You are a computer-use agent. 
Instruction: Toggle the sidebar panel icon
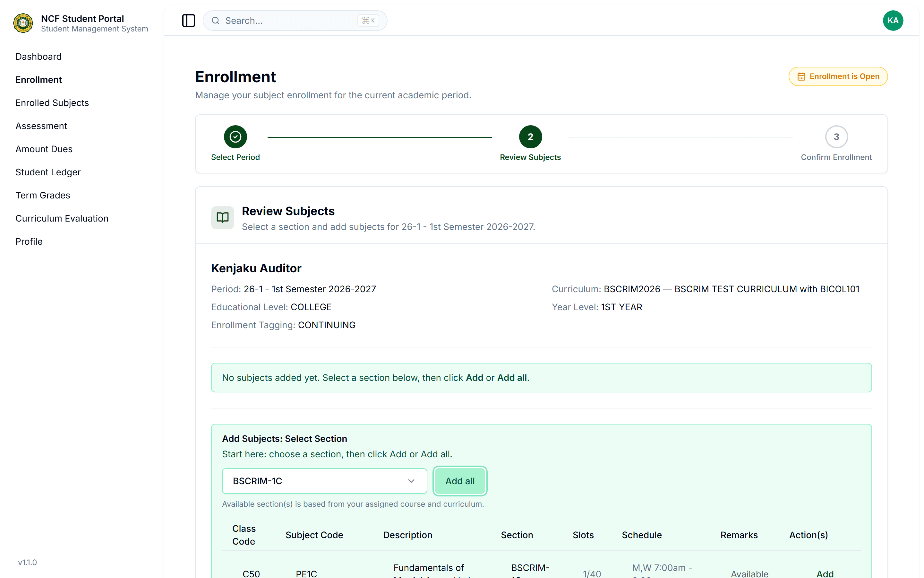coord(188,21)
